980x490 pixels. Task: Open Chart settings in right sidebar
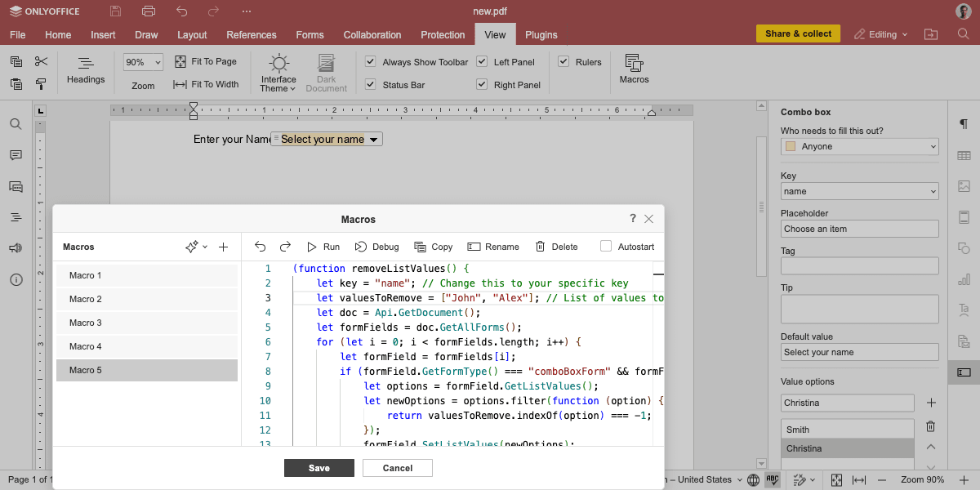[964, 279]
